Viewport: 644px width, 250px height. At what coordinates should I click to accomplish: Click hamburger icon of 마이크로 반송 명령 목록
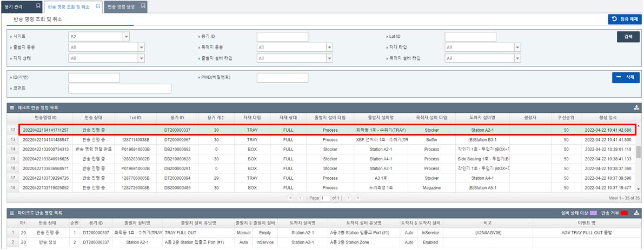12,213
